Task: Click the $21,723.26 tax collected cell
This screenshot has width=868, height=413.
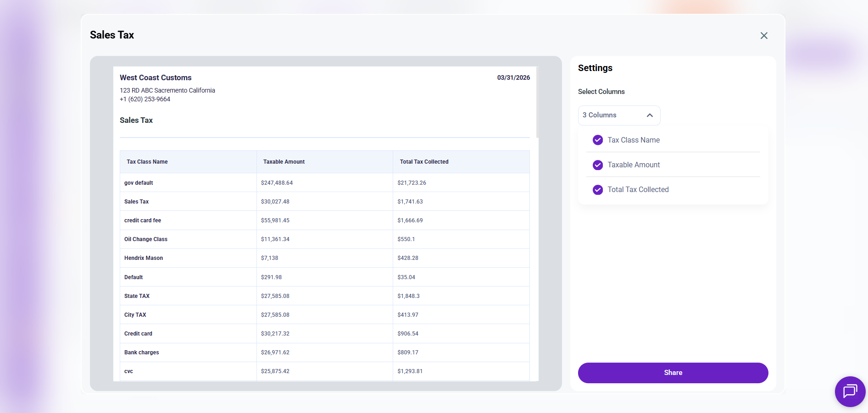Action: (412, 183)
